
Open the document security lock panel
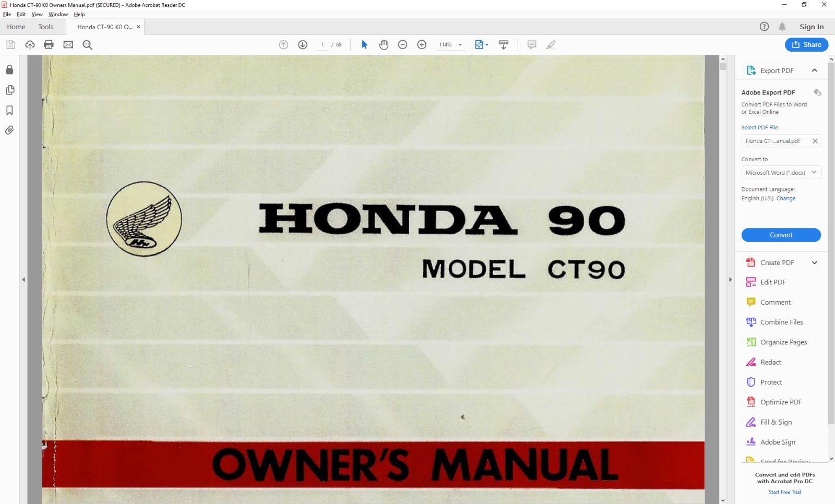[9, 70]
